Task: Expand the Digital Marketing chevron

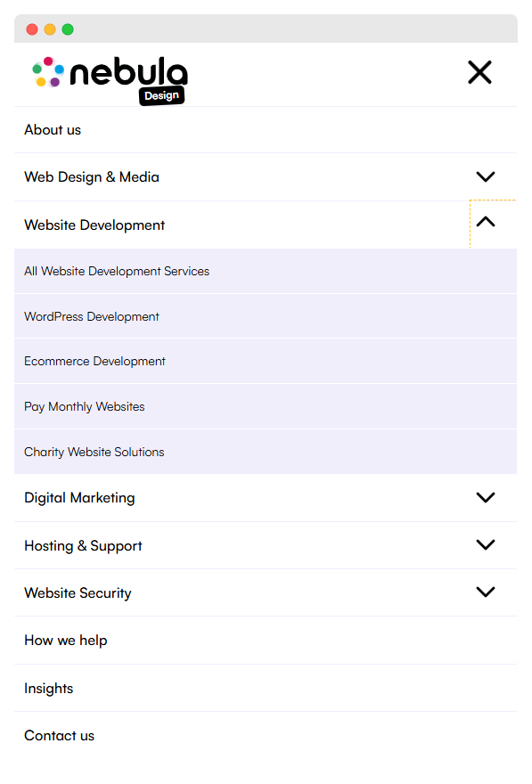Action: click(x=486, y=497)
